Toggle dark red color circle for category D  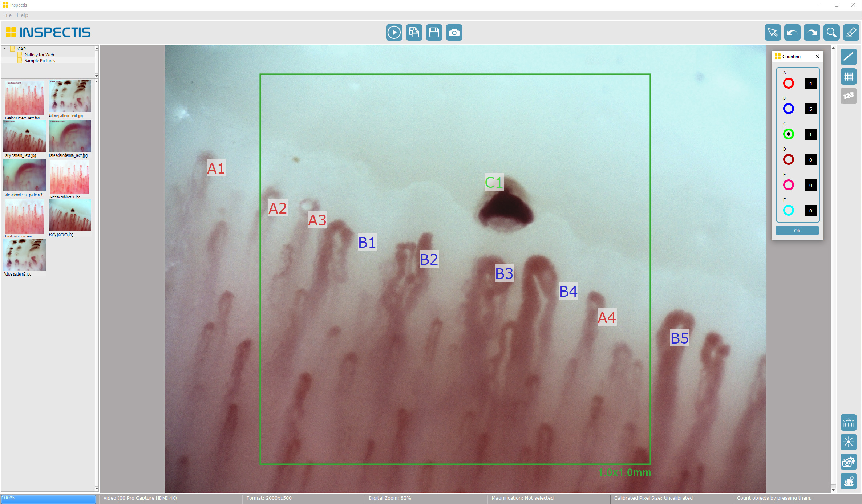point(788,160)
